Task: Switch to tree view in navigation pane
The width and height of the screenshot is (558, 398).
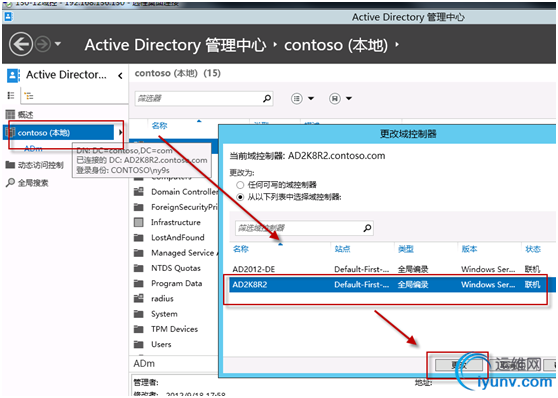Action: click(x=28, y=95)
